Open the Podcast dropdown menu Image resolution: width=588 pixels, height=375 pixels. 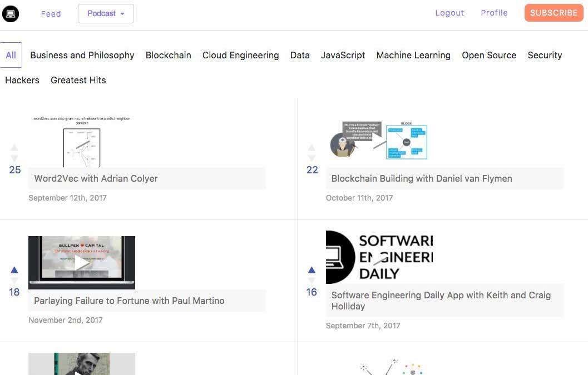point(106,13)
